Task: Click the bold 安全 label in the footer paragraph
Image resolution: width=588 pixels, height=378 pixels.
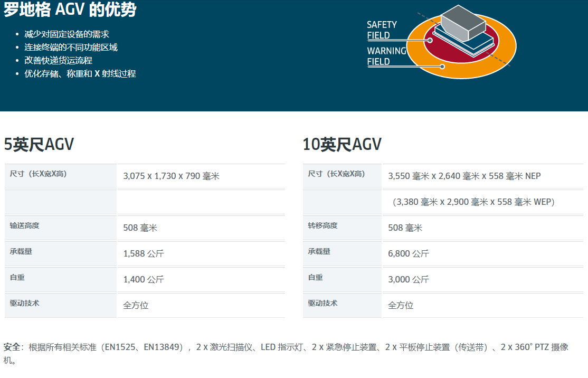Action: tap(12, 347)
